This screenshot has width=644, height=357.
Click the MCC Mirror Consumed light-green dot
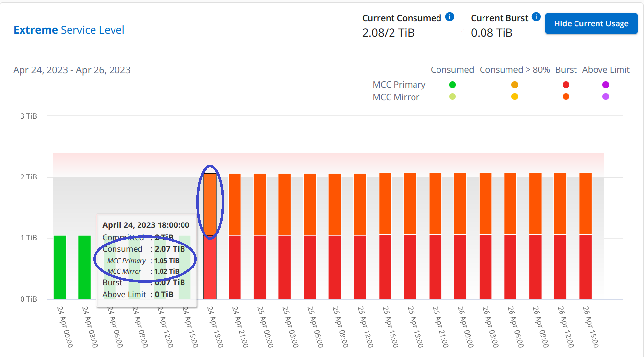452,97
